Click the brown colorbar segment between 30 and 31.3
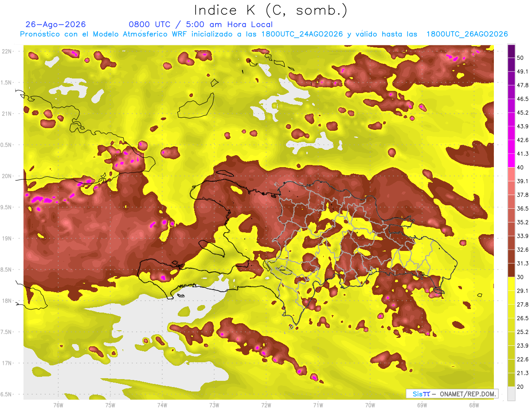Screen dimensions: 532x411 tap(511, 270)
